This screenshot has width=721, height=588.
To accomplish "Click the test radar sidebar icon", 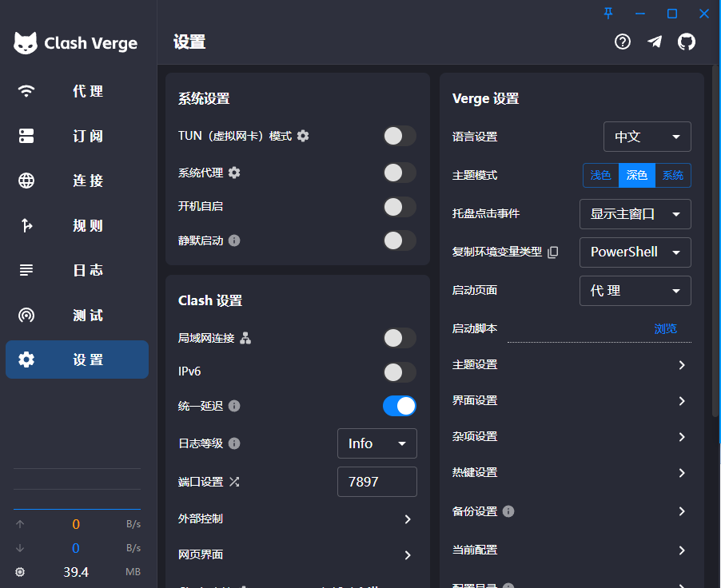I will click(26, 315).
